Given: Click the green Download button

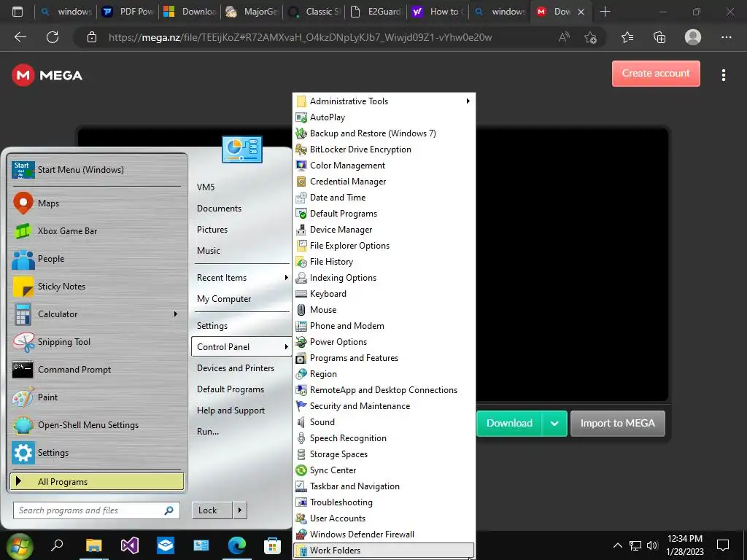Looking at the screenshot, I should coord(509,424).
